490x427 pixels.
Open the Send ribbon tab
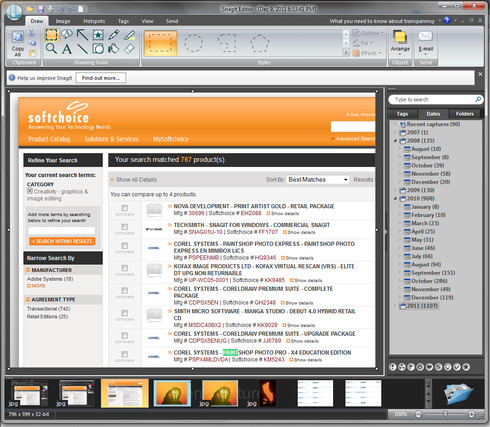(172, 21)
